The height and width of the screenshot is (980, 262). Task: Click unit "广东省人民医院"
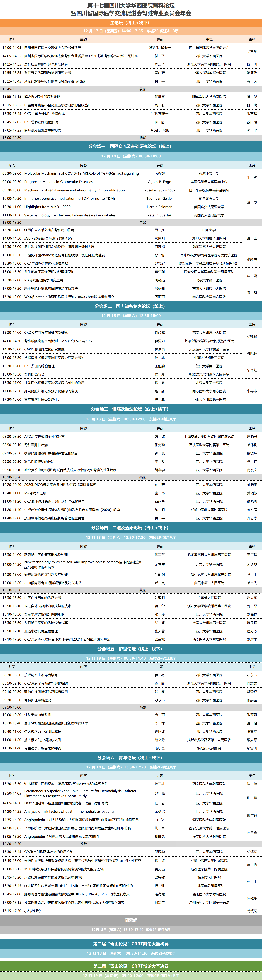point(209,598)
